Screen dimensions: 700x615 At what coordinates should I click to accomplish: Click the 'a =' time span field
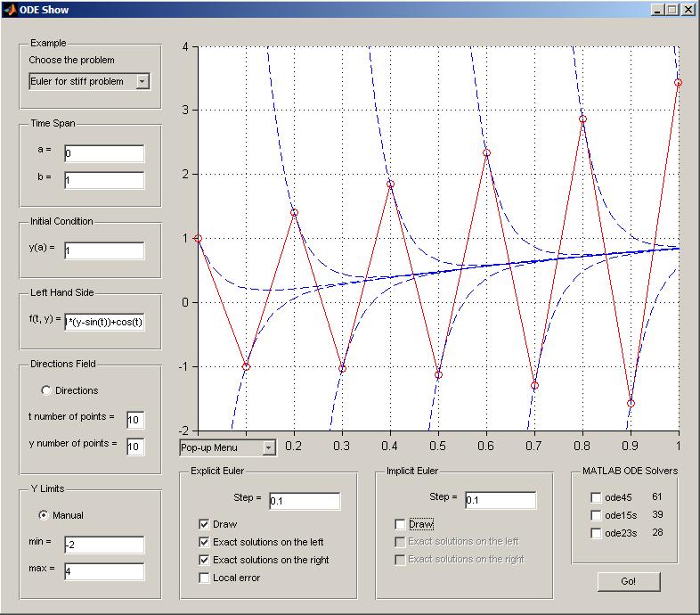tap(104, 153)
